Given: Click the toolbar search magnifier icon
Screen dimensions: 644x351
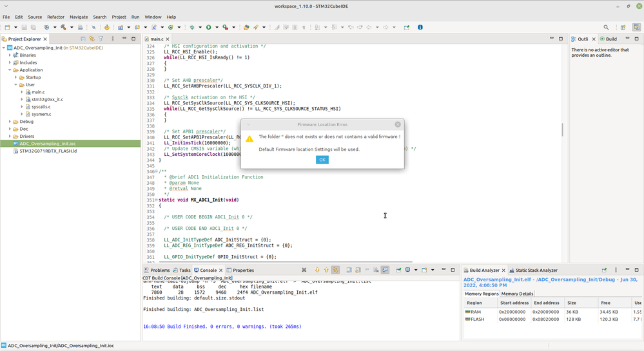Looking at the screenshot, I should pyautogui.click(x=606, y=28).
